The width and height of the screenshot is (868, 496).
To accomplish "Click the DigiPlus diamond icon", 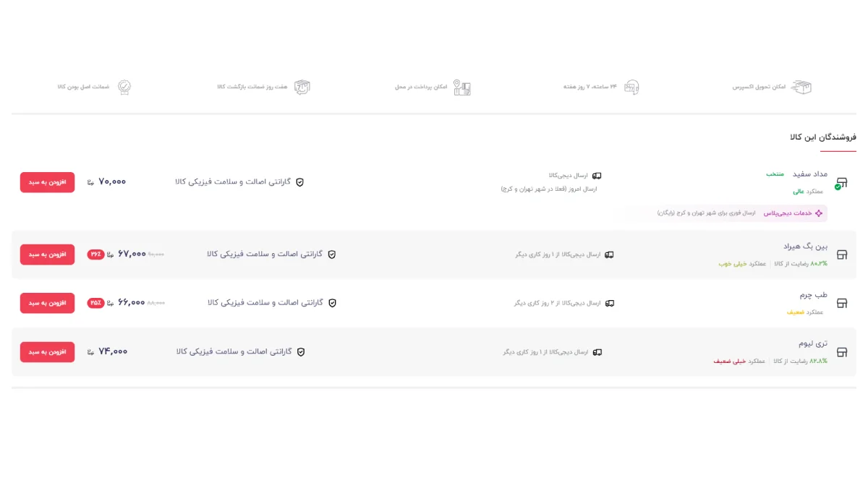I will [x=819, y=213].
